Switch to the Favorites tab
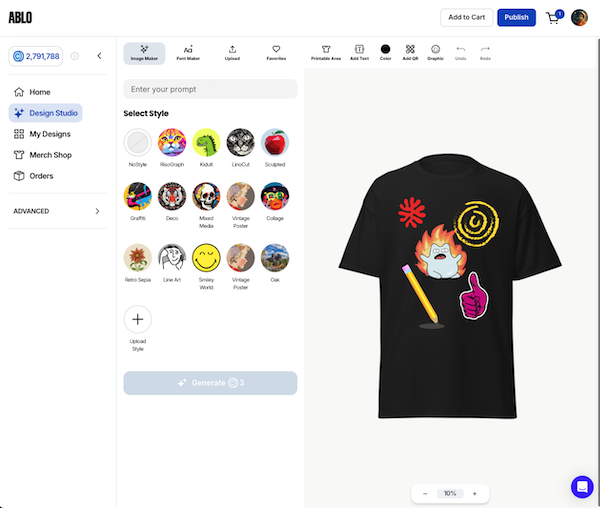The height and width of the screenshot is (508, 600). click(276, 52)
